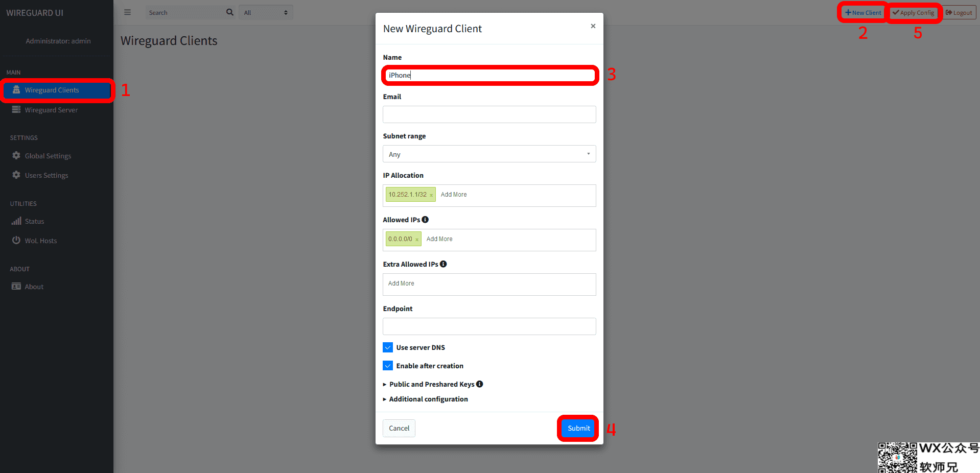Click into the Email field
Viewport: 980px width, 473px height.
point(489,114)
